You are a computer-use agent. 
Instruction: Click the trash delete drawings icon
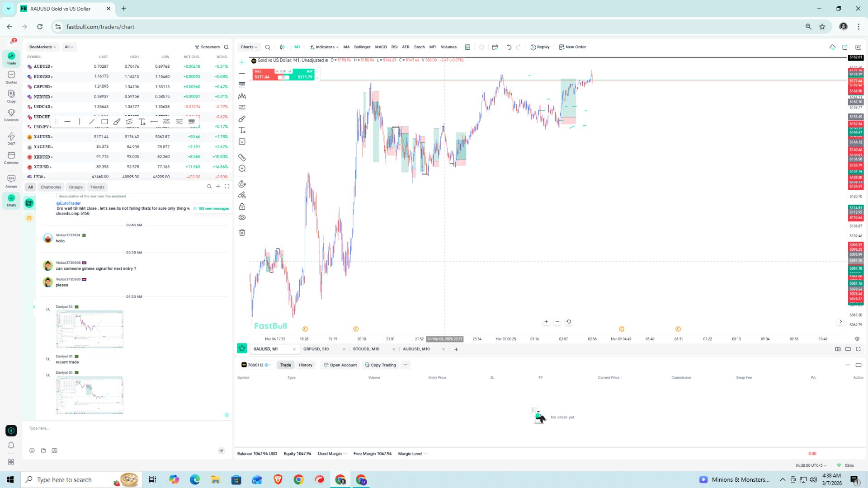pos(242,233)
